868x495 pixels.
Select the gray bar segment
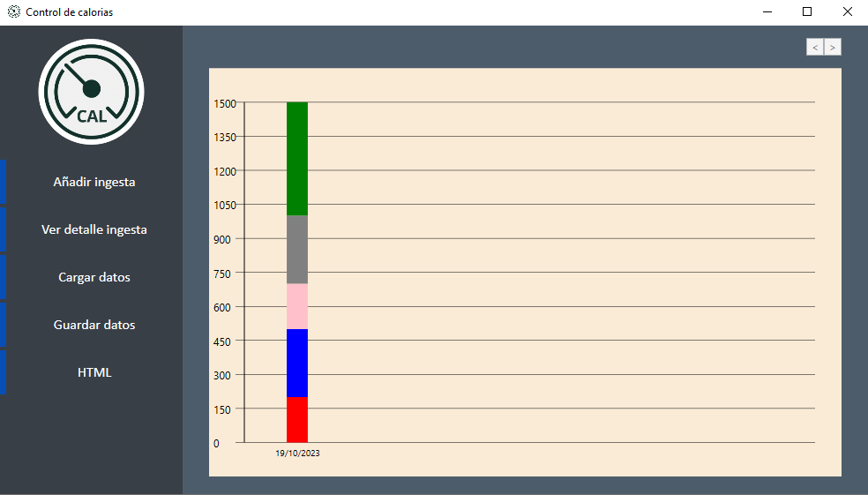click(297, 250)
